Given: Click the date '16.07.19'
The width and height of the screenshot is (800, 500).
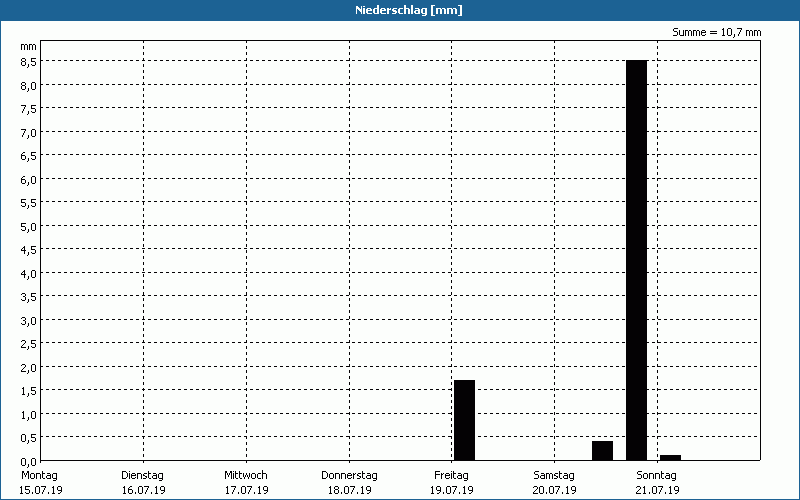Looking at the screenshot, I should coord(144,490).
